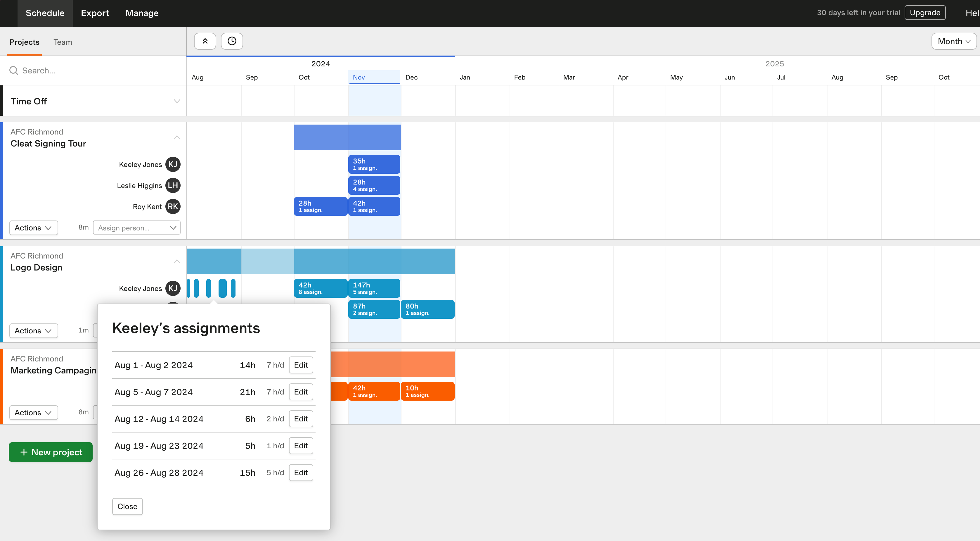Click the clock/history icon in toolbar
Viewport: 980px width, 541px height.
pos(232,41)
